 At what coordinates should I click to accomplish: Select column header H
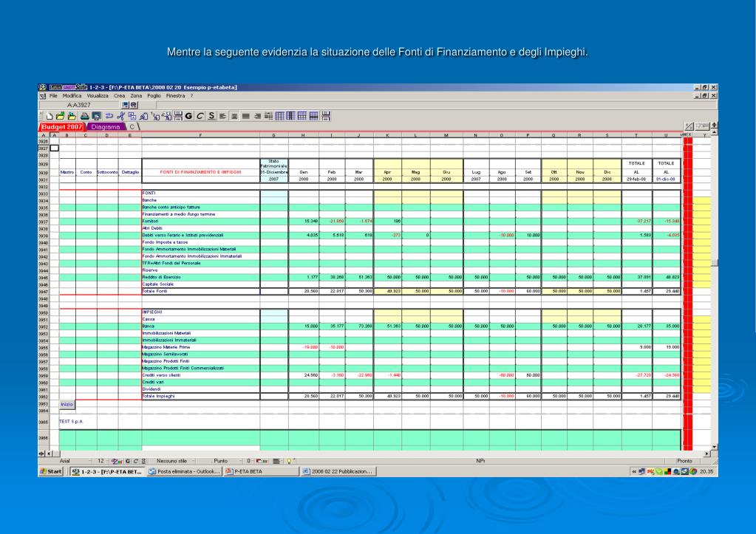303,135
